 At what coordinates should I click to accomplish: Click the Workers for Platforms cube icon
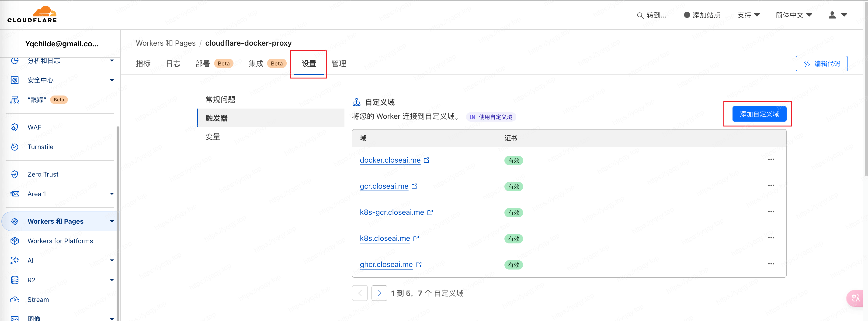coord(14,241)
